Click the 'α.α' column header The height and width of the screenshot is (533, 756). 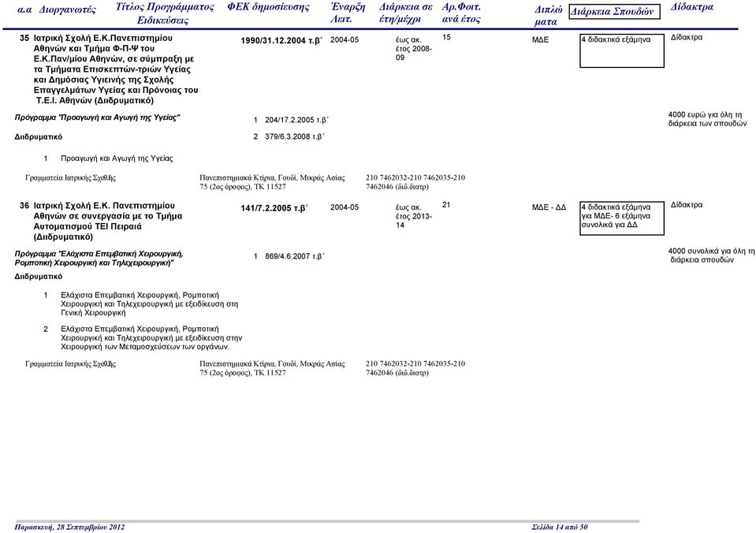[x=24, y=9]
